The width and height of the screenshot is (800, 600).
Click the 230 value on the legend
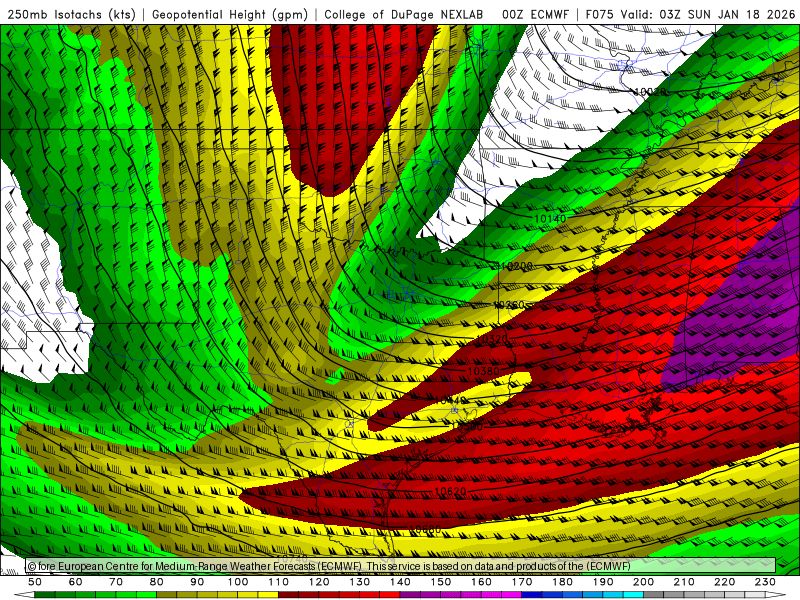click(x=765, y=582)
